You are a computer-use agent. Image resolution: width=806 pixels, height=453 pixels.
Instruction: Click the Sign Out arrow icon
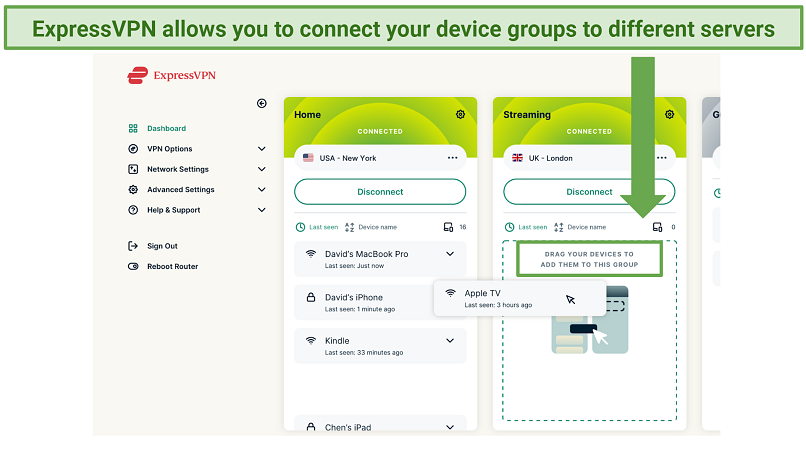tap(133, 246)
